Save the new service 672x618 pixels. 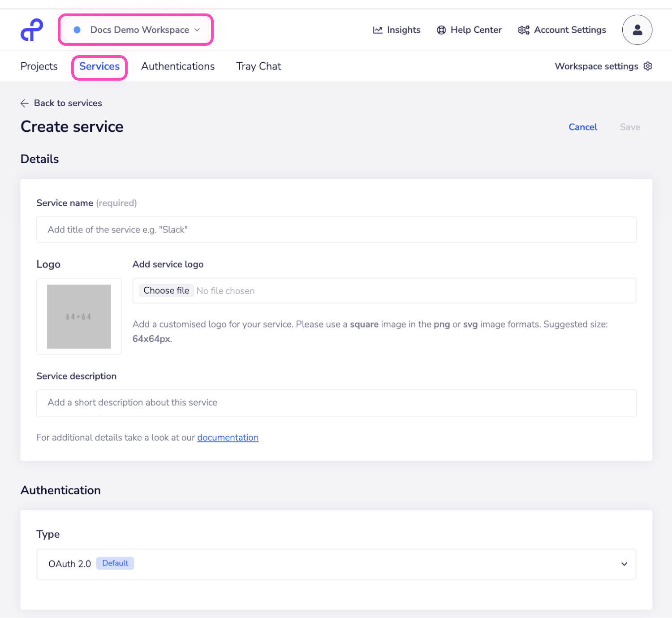click(x=630, y=127)
